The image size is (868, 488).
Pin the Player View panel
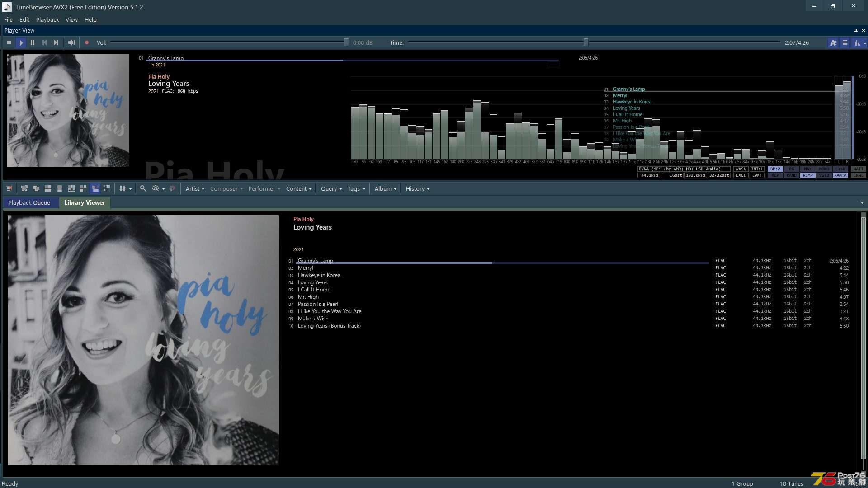856,30
